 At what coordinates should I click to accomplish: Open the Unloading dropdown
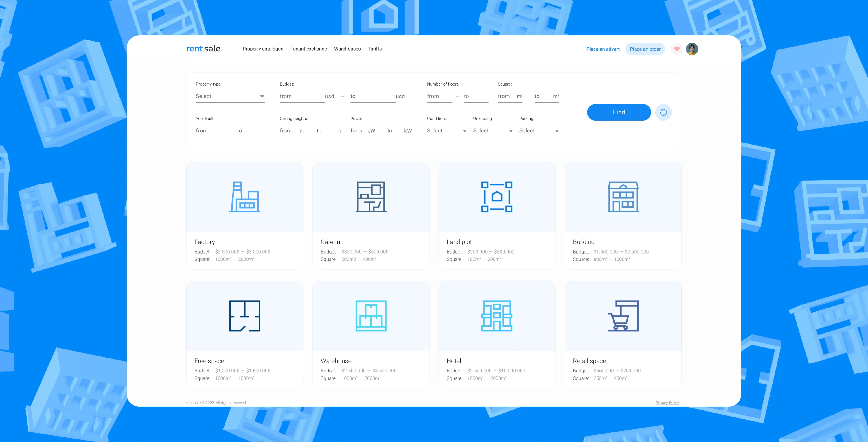(493, 131)
